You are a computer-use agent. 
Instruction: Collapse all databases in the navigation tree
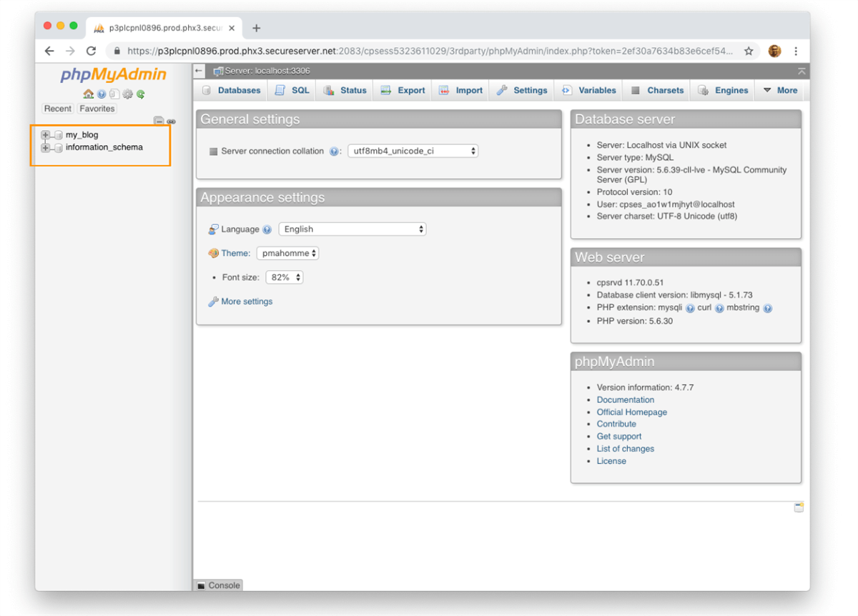159,121
